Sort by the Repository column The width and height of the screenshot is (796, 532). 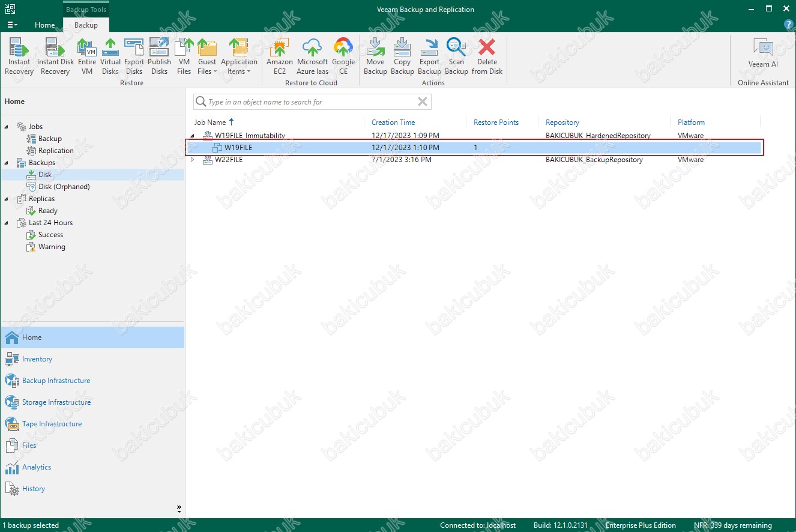click(x=562, y=122)
